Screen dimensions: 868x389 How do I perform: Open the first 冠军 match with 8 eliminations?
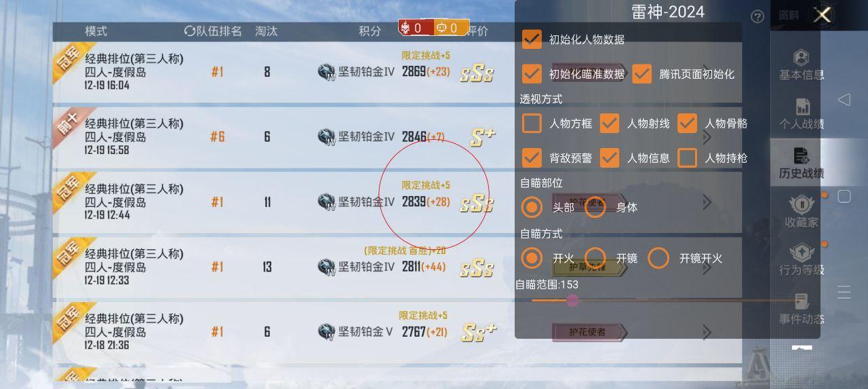(x=397, y=71)
